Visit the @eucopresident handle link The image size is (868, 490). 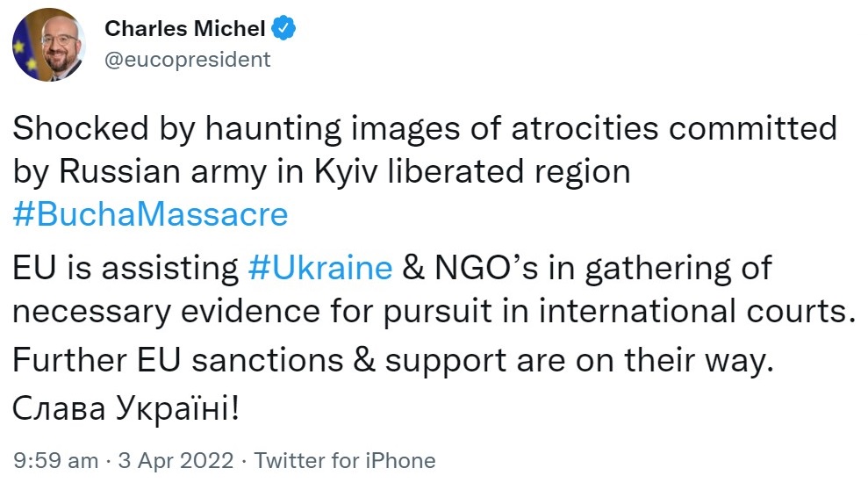point(188,59)
